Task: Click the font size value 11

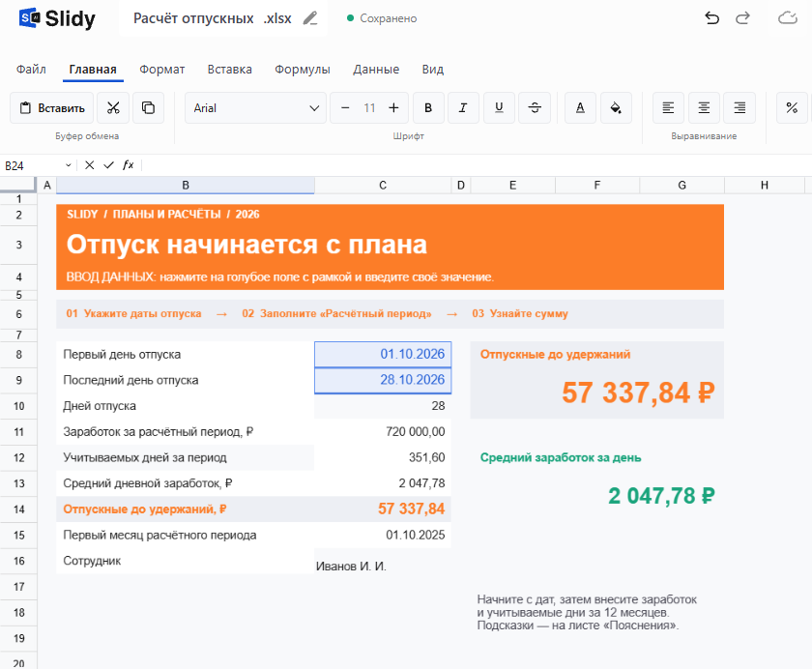Action: tap(369, 107)
